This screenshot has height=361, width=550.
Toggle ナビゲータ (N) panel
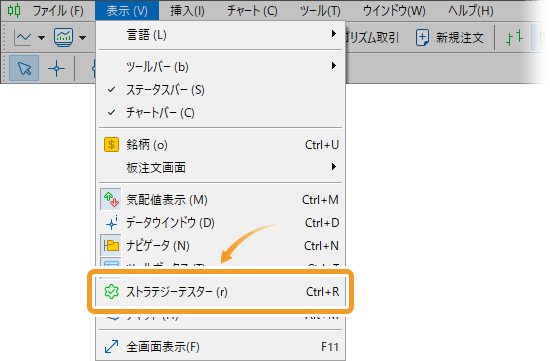(220, 246)
